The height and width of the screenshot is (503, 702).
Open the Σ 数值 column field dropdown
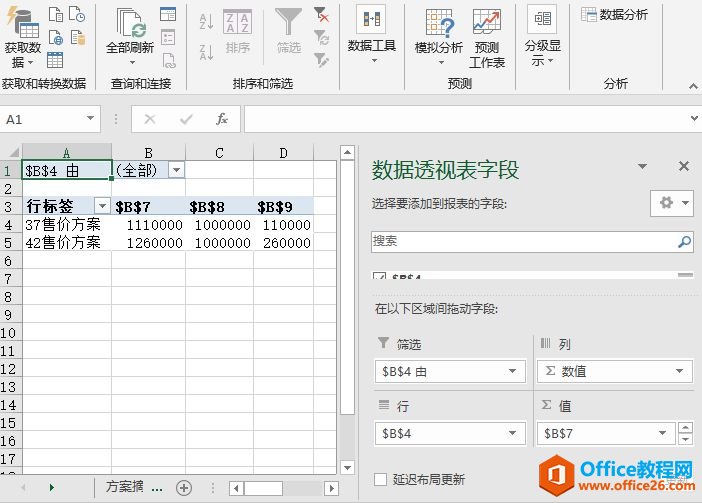point(679,371)
